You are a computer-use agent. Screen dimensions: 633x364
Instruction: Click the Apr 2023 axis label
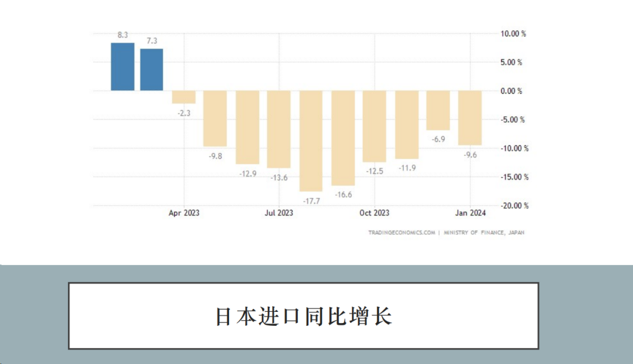(183, 213)
